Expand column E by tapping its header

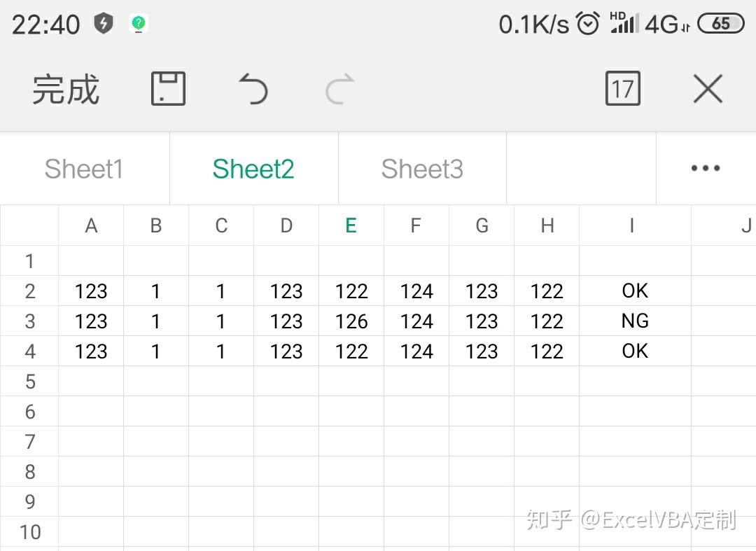tap(351, 225)
